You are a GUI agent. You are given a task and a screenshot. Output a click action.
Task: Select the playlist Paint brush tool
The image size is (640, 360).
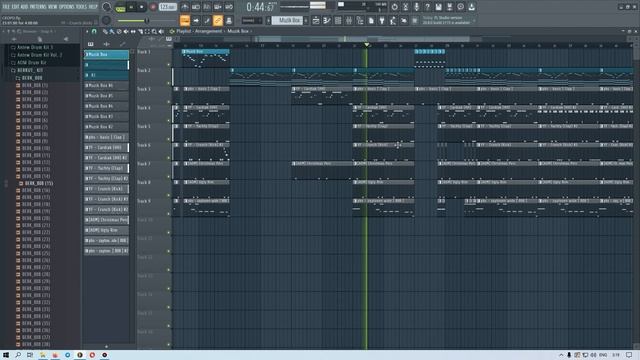coord(111,31)
